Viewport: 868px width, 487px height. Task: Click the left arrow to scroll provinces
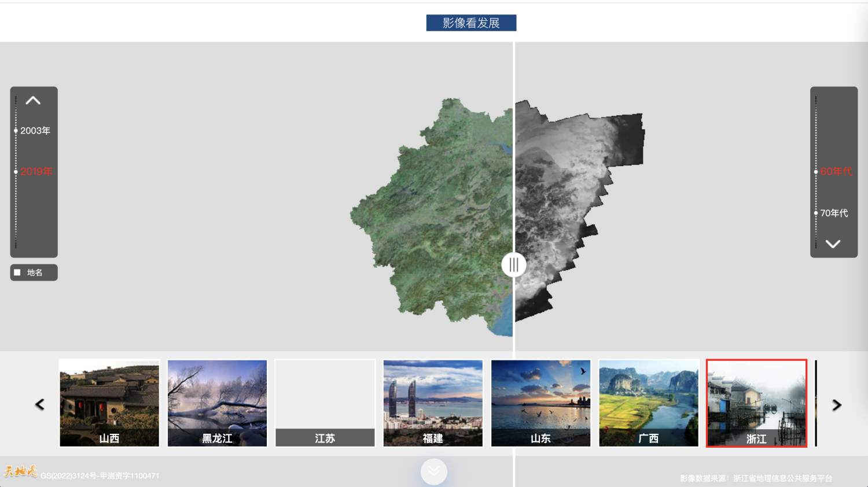tap(39, 404)
